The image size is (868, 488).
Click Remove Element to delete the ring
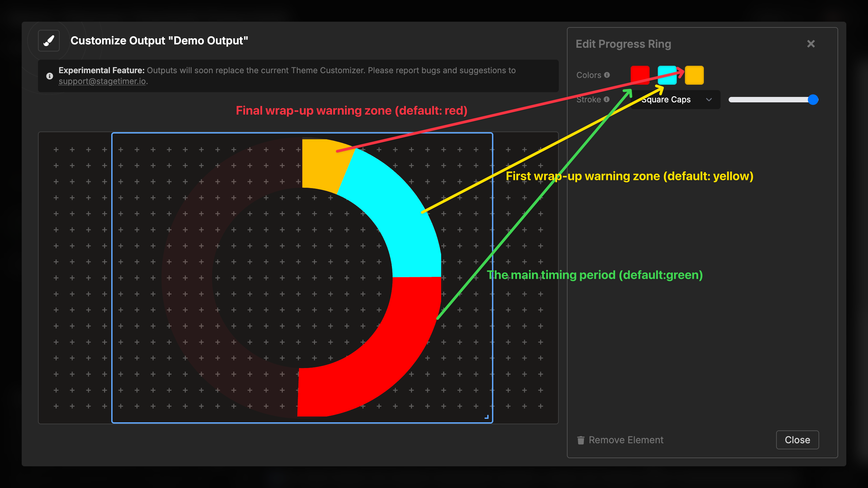tap(626, 440)
